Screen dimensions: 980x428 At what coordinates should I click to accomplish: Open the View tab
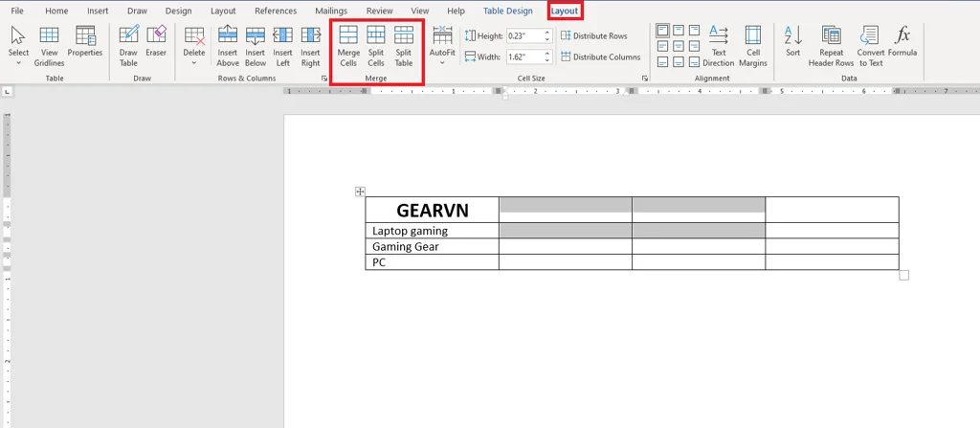click(420, 11)
